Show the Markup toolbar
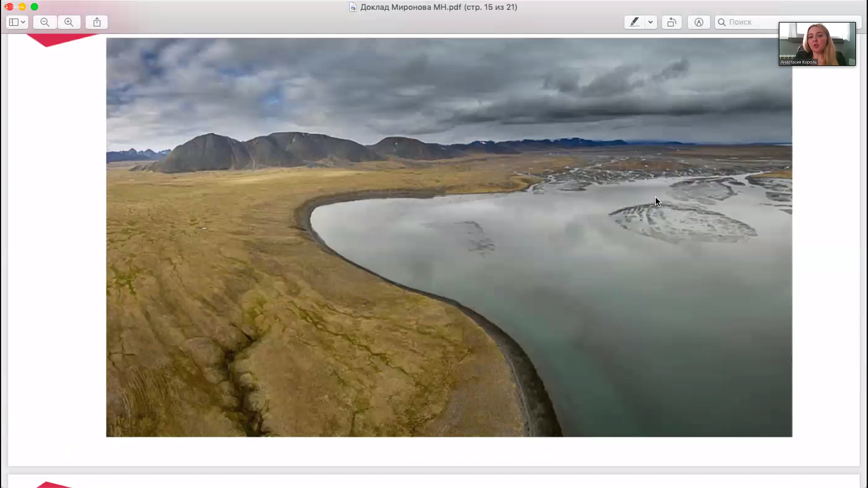The height and width of the screenshot is (488, 868). coord(698,22)
